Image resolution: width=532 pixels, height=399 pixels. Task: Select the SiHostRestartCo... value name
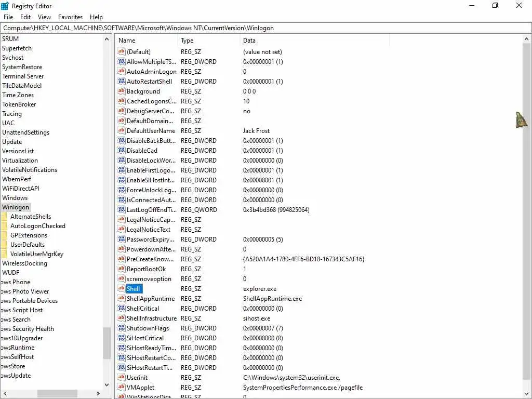151,357
